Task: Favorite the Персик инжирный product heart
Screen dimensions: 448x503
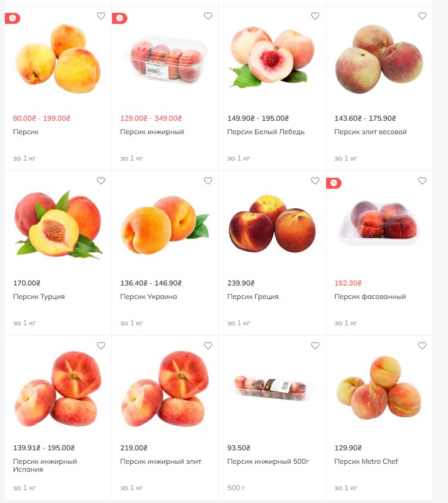Action: (208, 16)
